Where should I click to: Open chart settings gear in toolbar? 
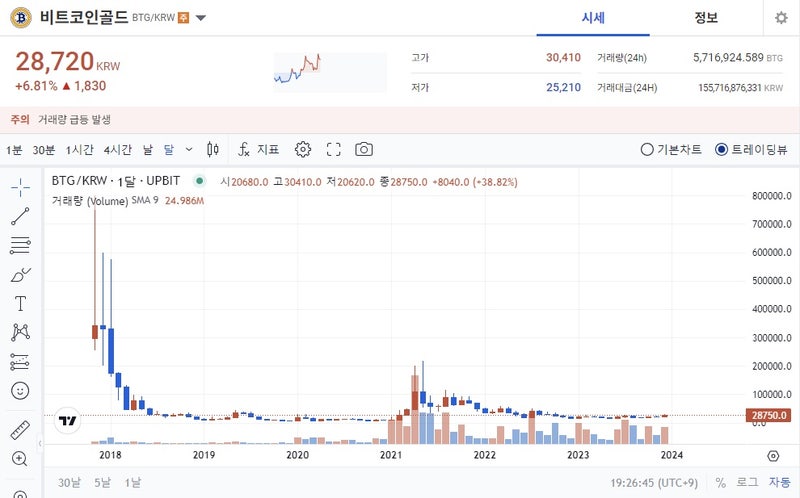point(303,150)
